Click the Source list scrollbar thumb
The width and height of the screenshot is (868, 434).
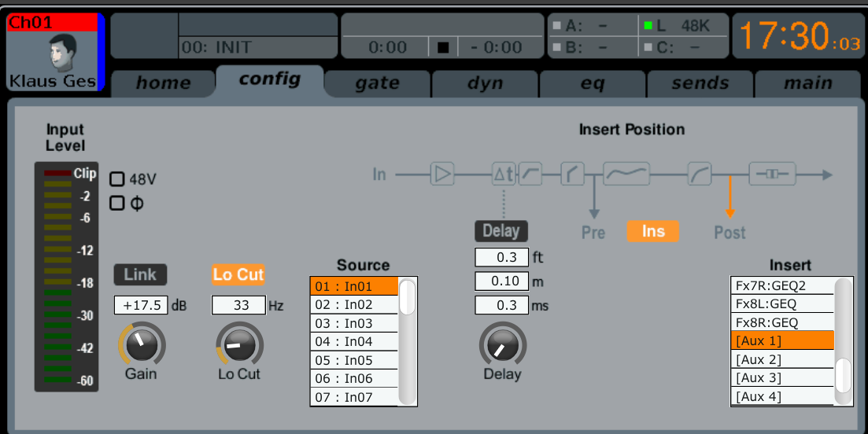[x=407, y=297]
